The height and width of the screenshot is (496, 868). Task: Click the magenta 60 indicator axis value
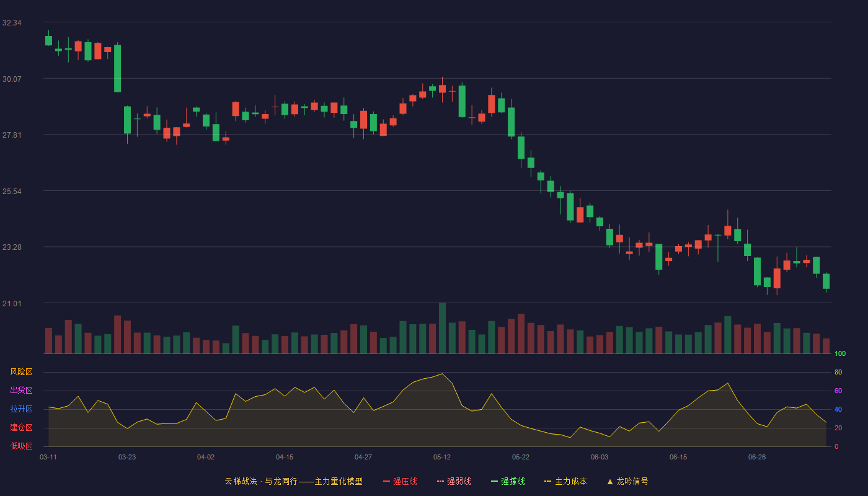(x=838, y=391)
